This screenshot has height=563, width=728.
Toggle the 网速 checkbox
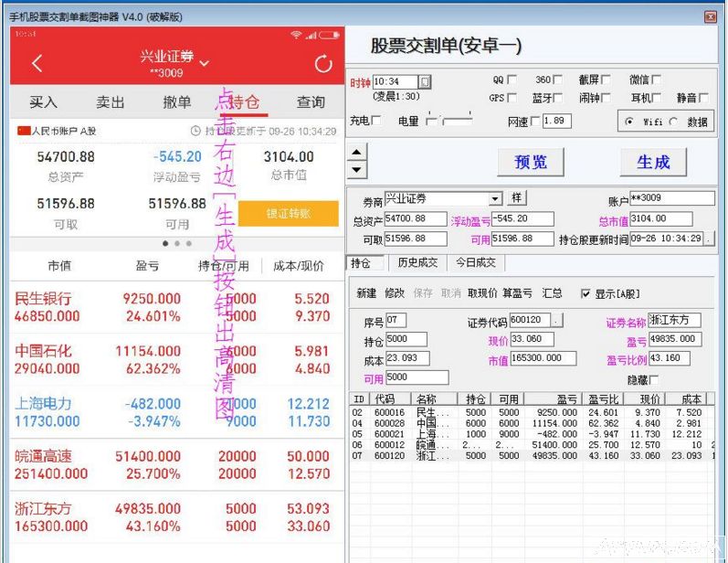535,121
